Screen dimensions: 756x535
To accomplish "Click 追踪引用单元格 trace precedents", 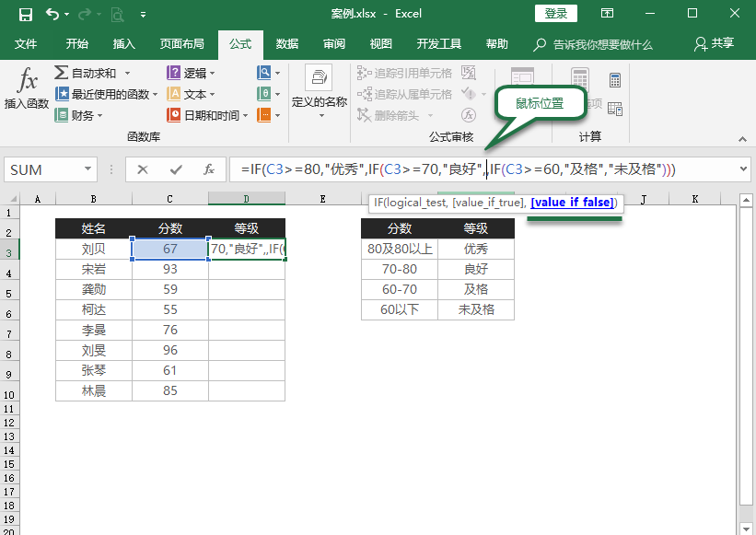I will click(x=404, y=73).
